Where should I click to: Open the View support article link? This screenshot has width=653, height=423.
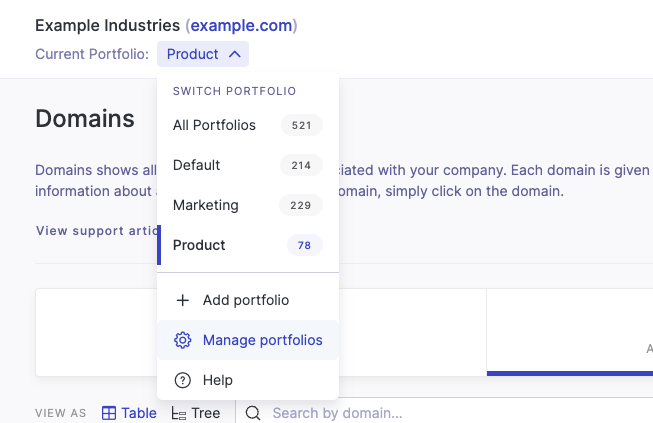[95, 231]
